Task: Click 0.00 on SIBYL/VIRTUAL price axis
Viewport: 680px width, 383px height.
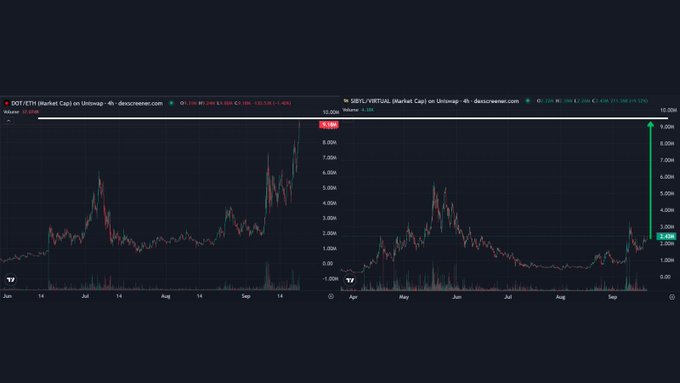Action: pyautogui.click(x=665, y=277)
